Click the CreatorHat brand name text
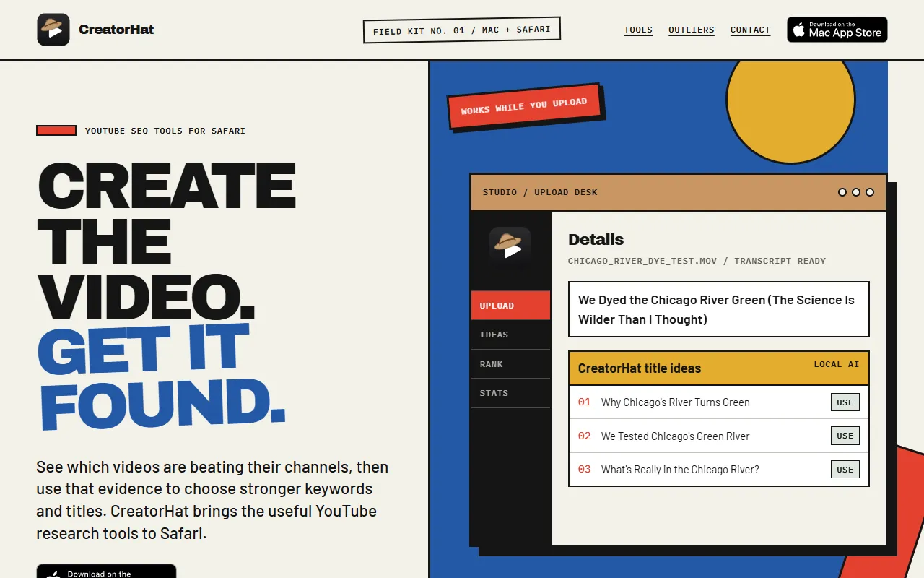This screenshot has height=578, width=924. tap(116, 30)
